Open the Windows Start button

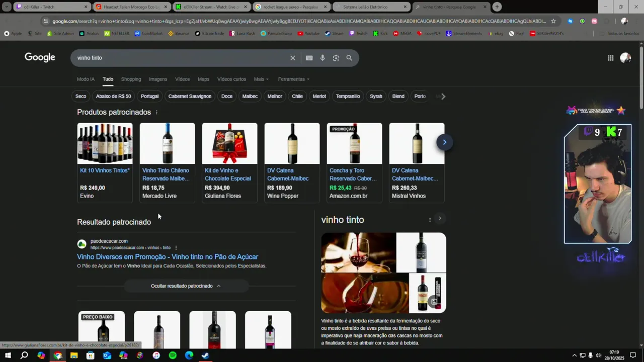[x=8, y=355]
